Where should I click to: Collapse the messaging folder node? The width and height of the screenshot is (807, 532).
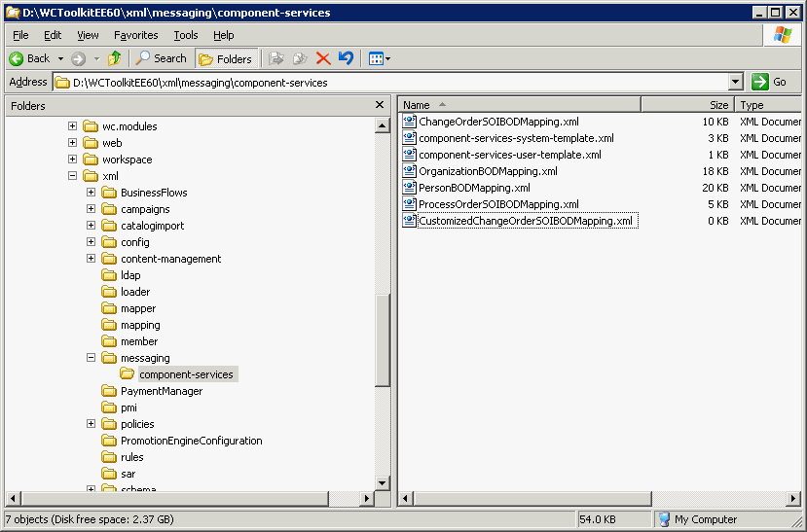click(92, 357)
